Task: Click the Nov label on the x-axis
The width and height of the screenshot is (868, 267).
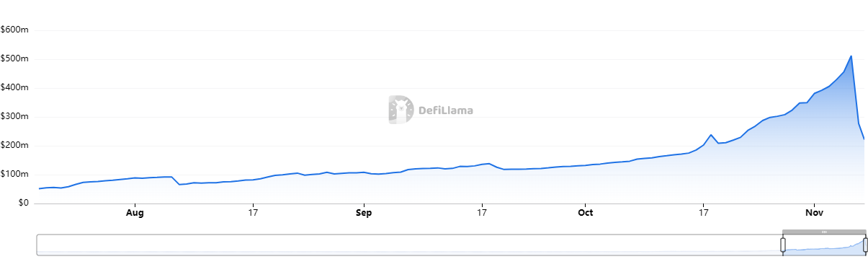Action: [x=814, y=213]
